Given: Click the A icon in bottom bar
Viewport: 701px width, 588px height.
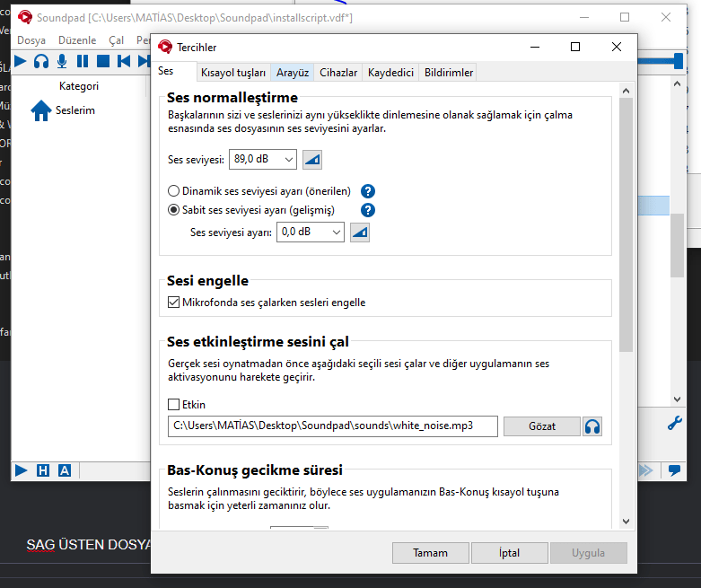Looking at the screenshot, I should point(65,470).
